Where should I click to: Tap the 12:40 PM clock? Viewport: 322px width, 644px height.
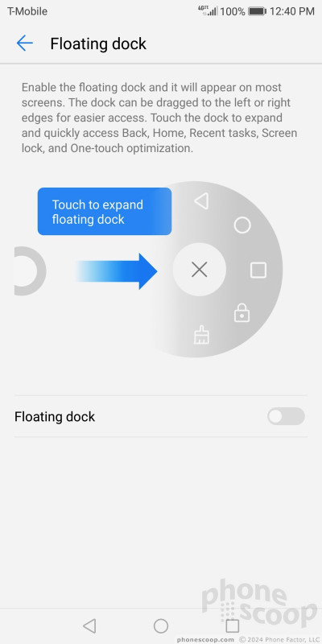pos(292,11)
